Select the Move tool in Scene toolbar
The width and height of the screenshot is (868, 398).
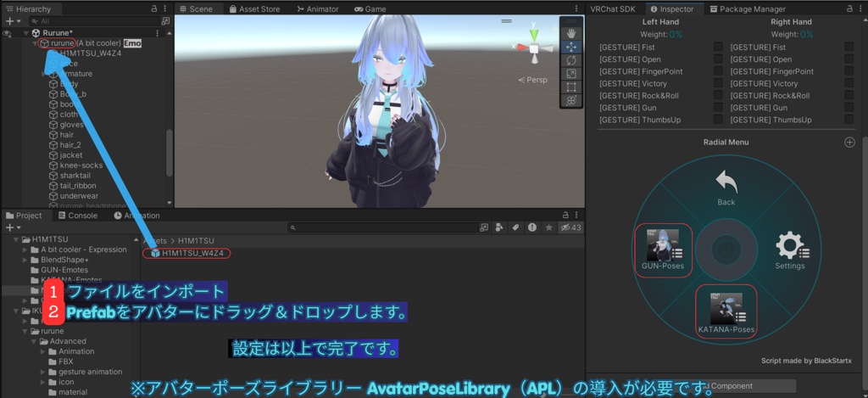(x=571, y=48)
